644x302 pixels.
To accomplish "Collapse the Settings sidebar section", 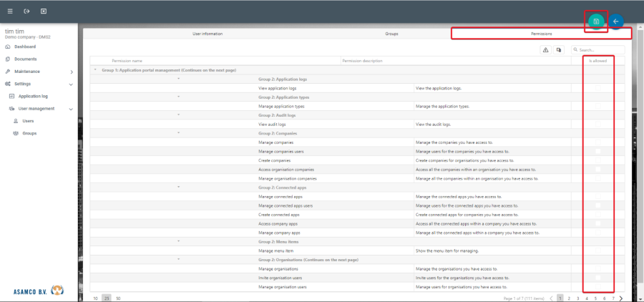I will 71,84.
